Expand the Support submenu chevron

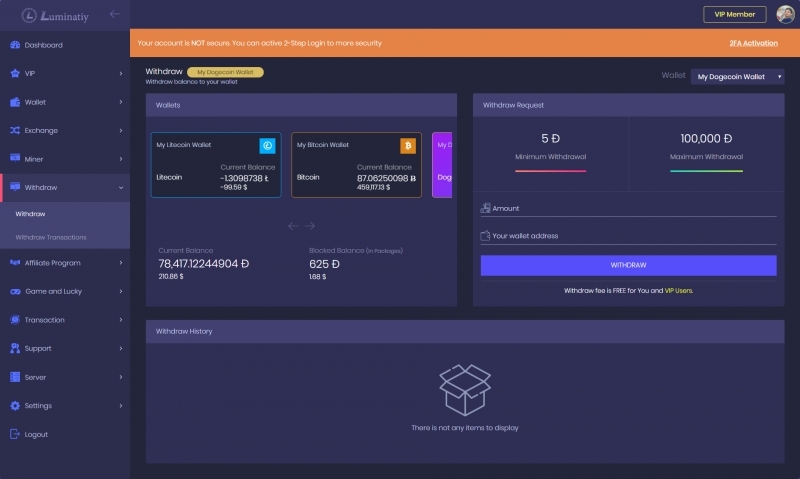pos(120,349)
